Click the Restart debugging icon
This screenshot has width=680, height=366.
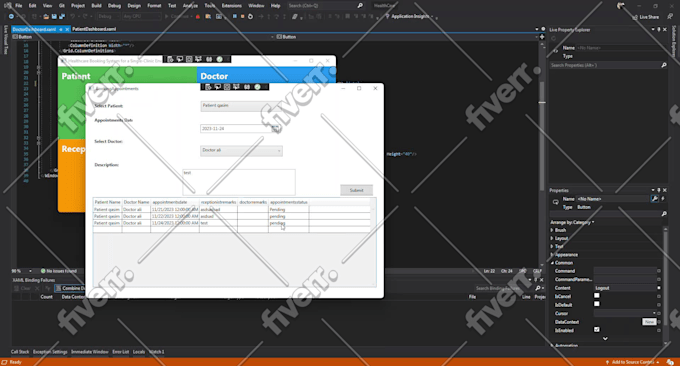point(250,16)
